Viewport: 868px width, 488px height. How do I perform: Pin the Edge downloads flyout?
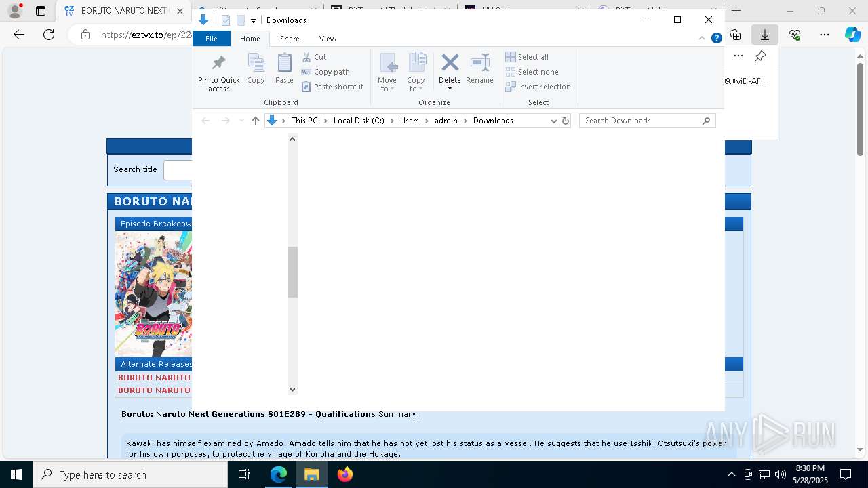[x=760, y=56]
